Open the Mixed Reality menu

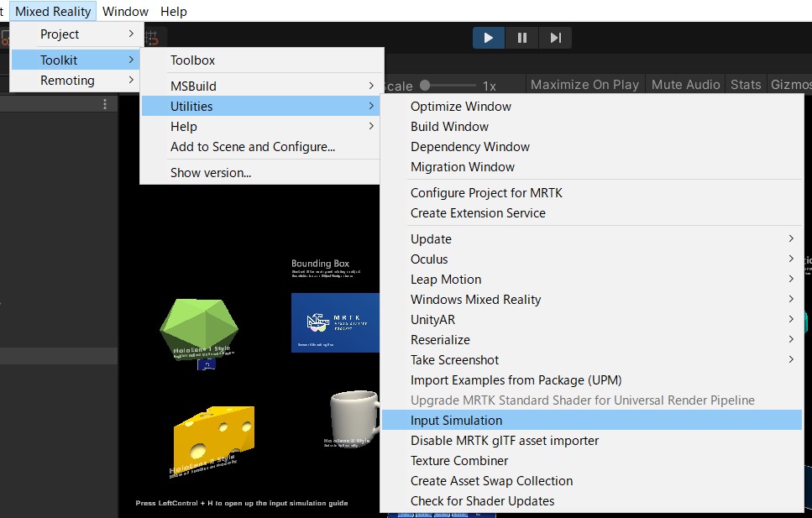pos(53,12)
